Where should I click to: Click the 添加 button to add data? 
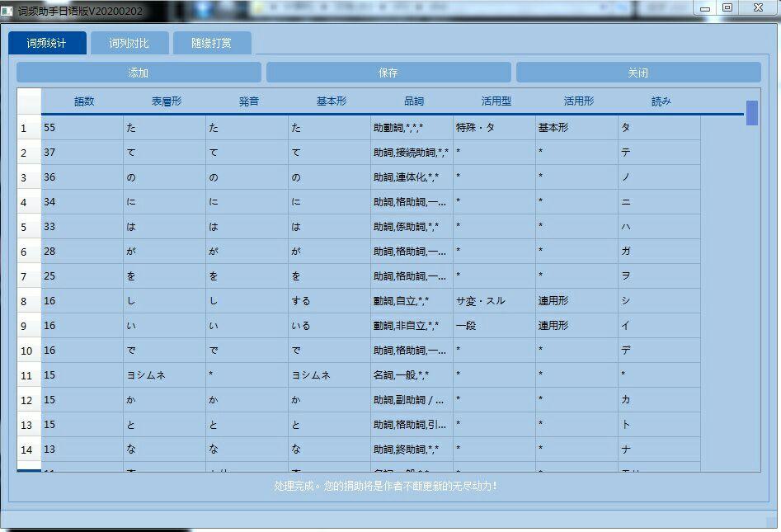137,72
